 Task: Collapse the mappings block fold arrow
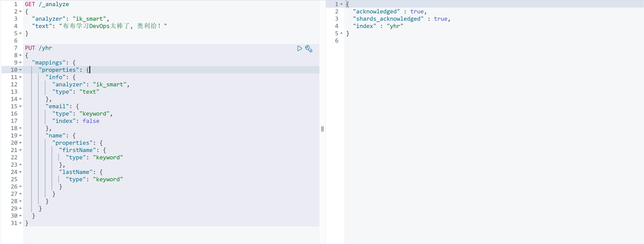click(20, 63)
